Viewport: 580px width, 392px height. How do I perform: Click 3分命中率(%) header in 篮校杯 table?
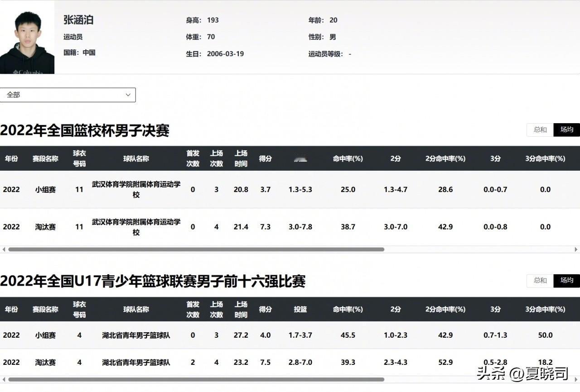click(x=545, y=158)
